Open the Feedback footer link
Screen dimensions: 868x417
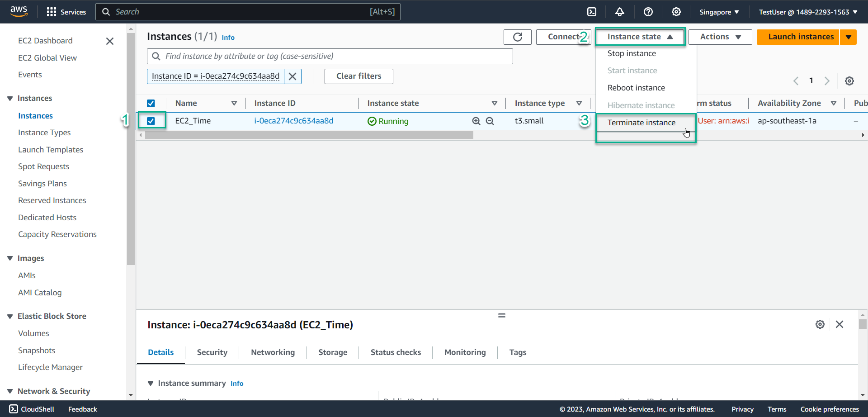(83, 409)
